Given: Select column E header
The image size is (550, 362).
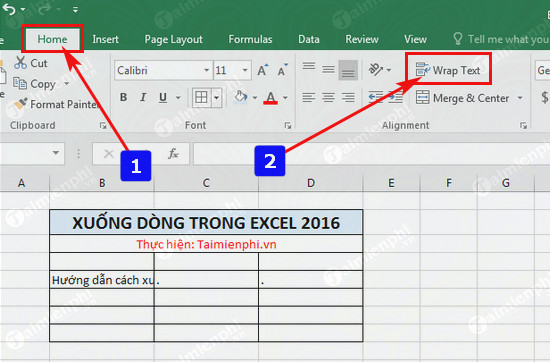Looking at the screenshot, I should (391, 183).
